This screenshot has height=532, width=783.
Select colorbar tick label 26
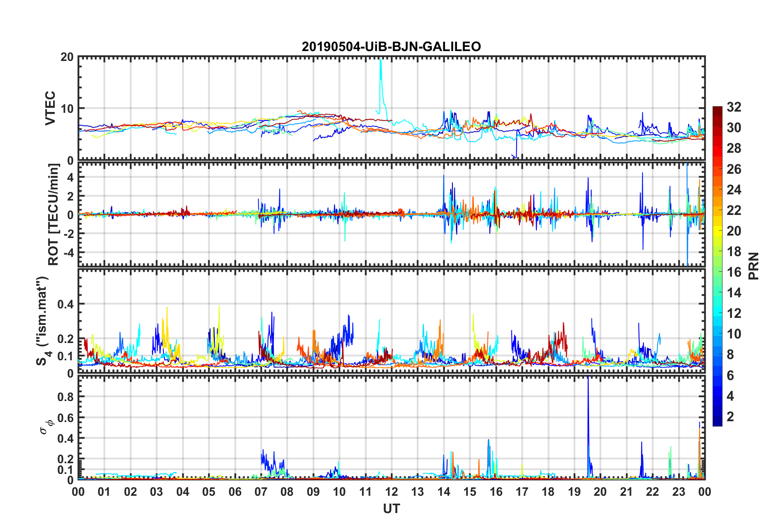click(x=734, y=169)
